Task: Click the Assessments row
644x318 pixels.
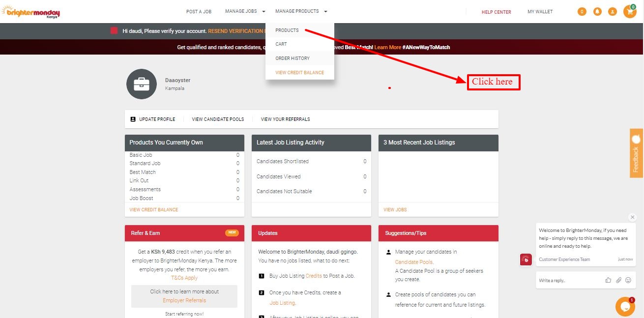Action: click(184, 189)
